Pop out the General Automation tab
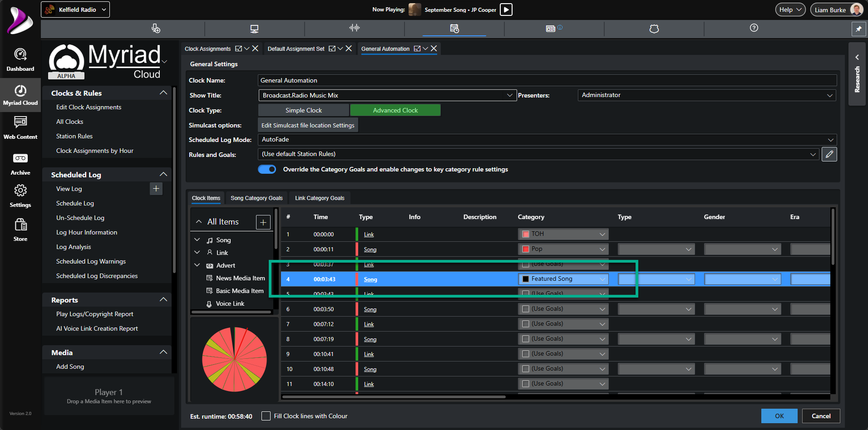This screenshot has height=430, width=868. coord(417,49)
